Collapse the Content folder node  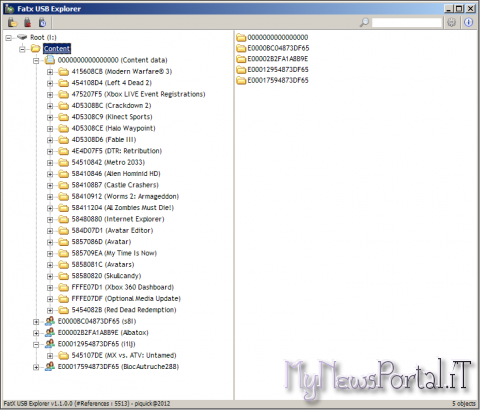[x=22, y=49]
